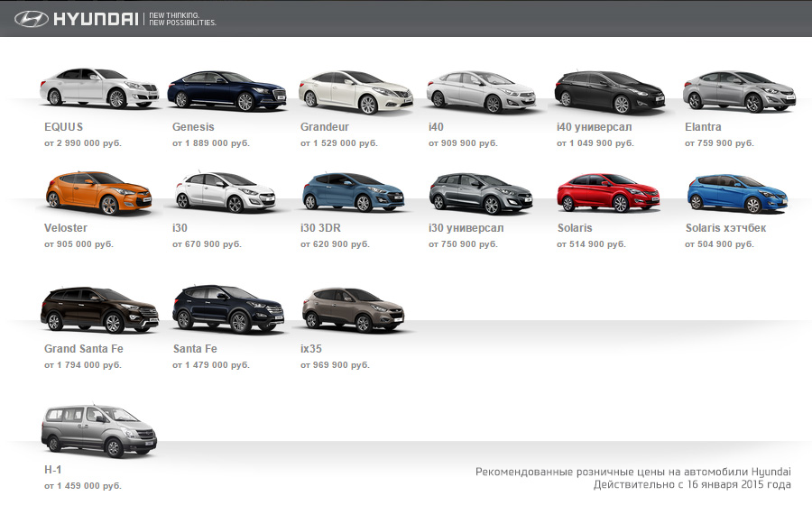The image size is (812, 505).
Task: Click the Hyundai logo in header
Action: coord(76,19)
